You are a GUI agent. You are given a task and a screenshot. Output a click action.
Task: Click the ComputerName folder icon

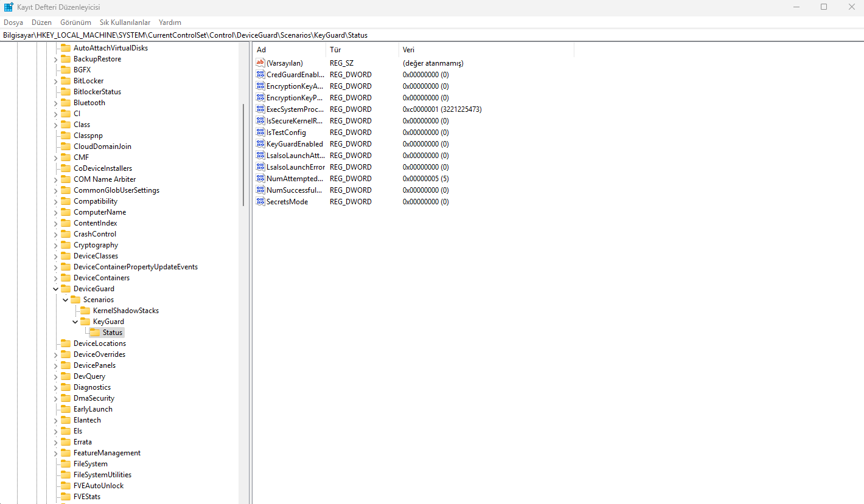(x=66, y=212)
